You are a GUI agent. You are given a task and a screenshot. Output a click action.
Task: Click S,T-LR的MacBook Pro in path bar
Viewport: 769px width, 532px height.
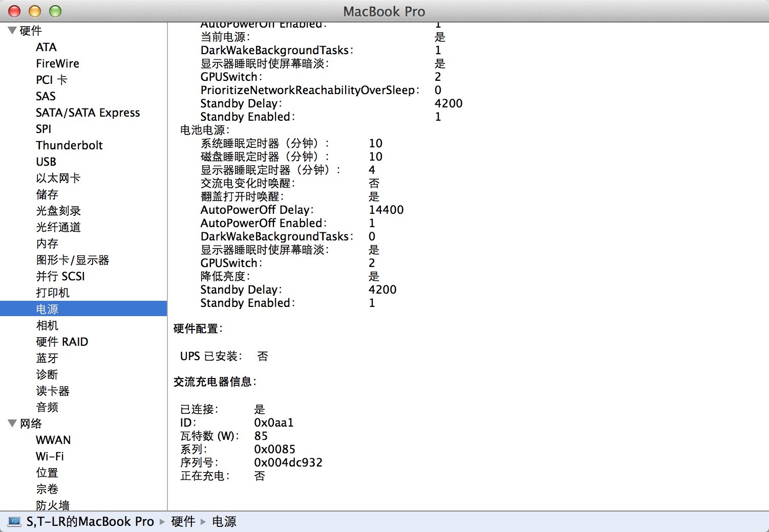[90, 522]
